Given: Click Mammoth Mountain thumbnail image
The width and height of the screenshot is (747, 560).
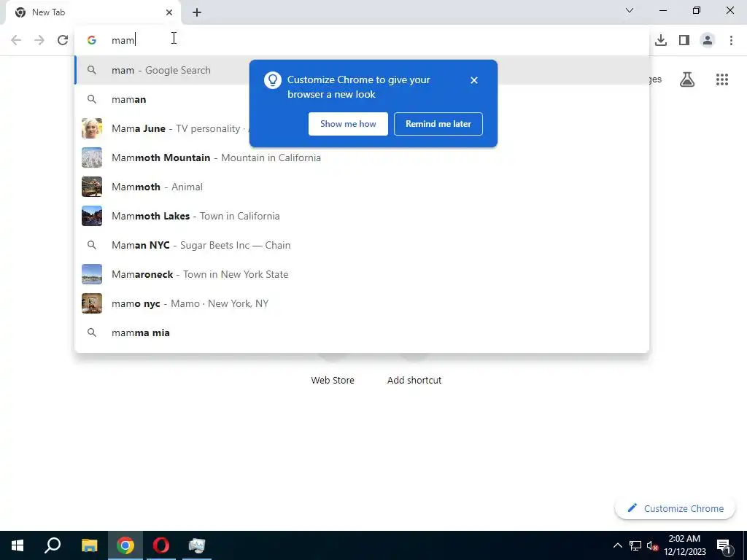Looking at the screenshot, I should click(92, 157).
